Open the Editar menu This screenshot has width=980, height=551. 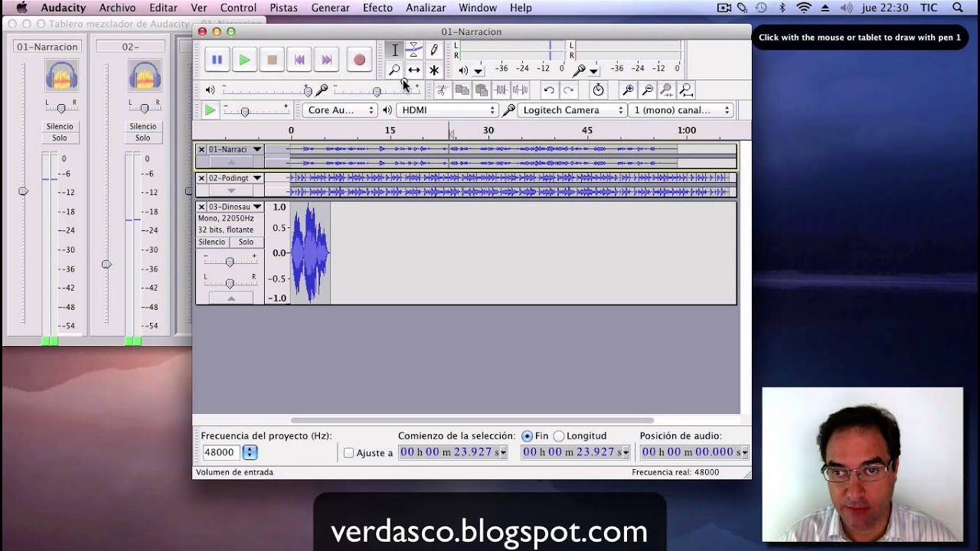[x=163, y=8]
